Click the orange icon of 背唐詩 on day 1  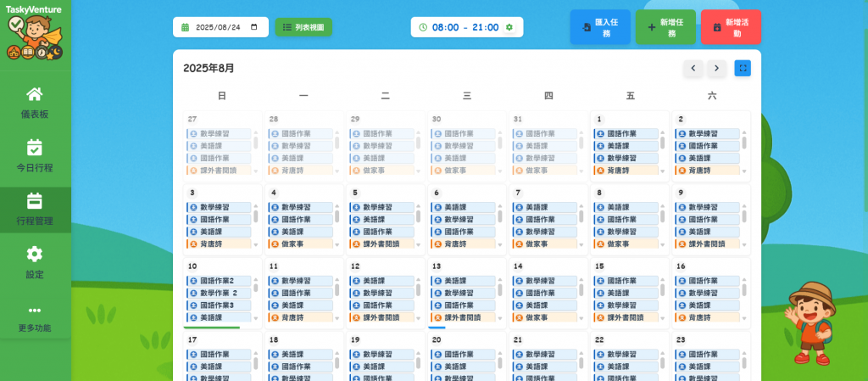coord(600,170)
